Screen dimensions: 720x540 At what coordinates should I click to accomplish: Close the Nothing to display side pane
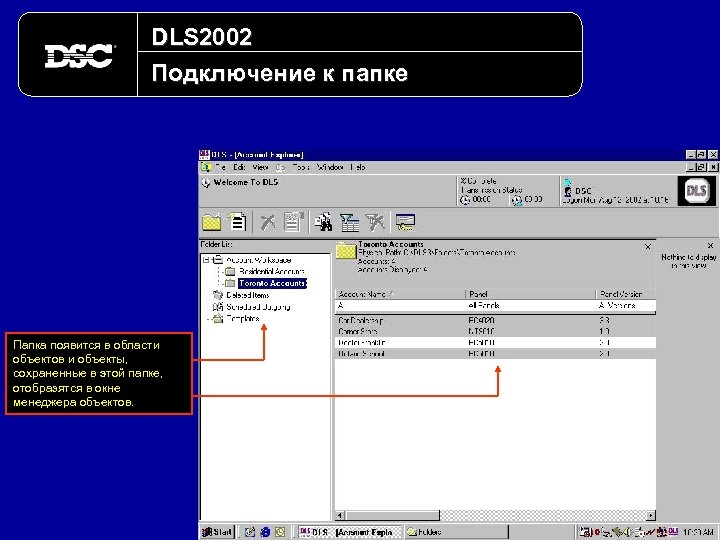[710, 245]
